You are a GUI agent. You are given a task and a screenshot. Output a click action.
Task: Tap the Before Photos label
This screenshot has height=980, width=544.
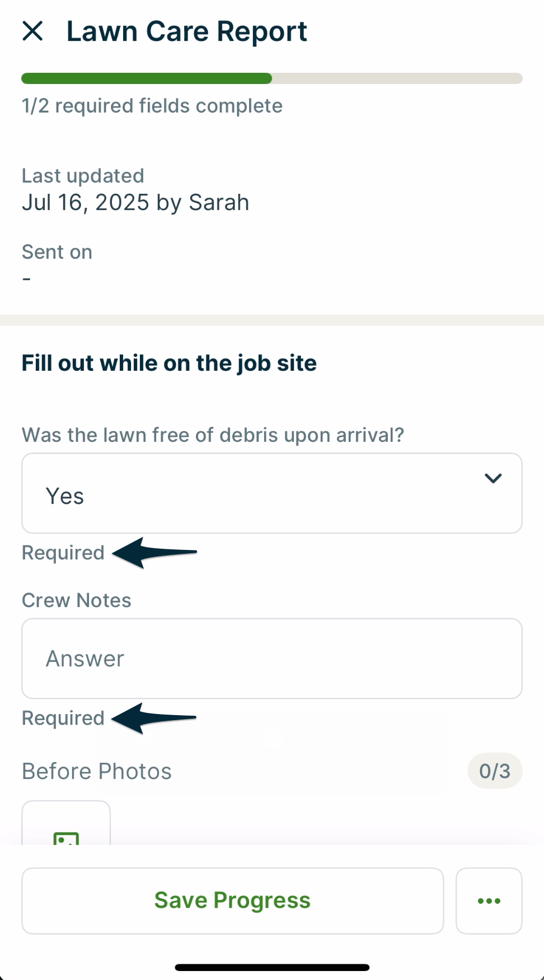coord(97,772)
